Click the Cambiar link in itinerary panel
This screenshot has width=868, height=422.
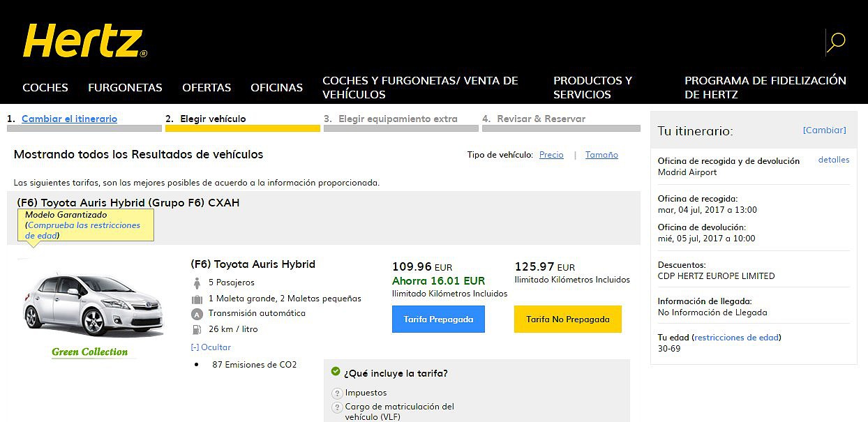click(x=824, y=130)
